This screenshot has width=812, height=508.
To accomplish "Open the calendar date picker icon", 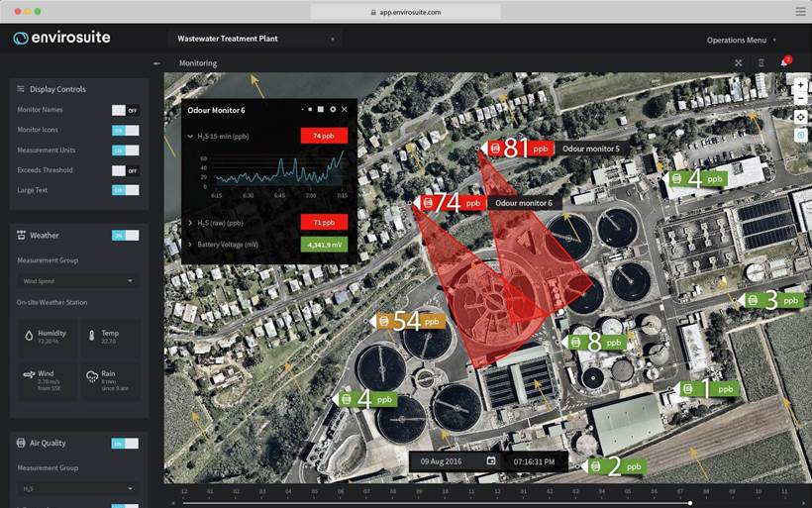I will 491,460.
